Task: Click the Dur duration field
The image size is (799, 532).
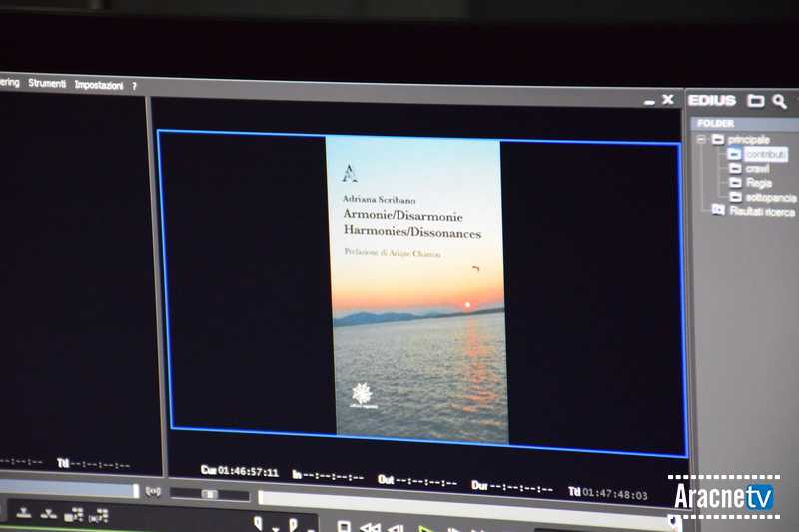Action: coord(512,487)
